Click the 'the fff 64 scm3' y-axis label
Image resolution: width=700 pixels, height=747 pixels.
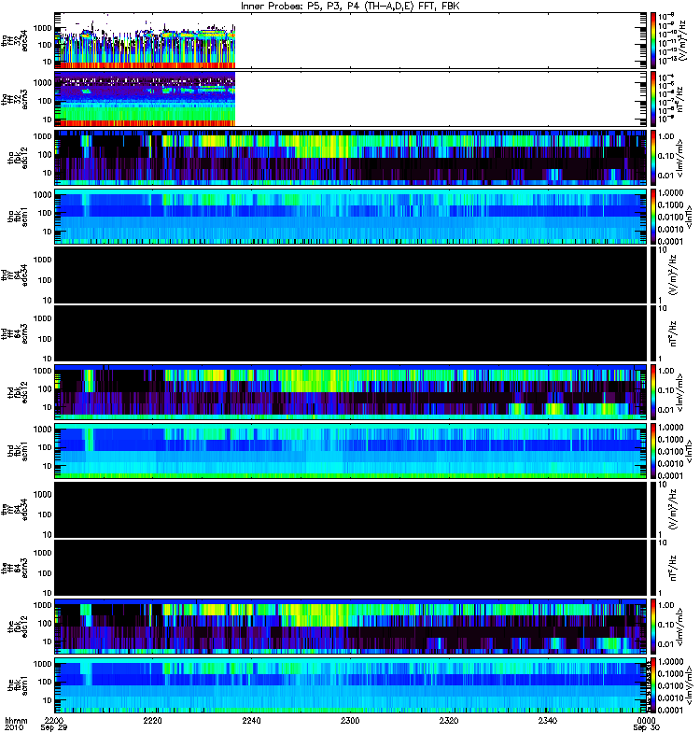[15, 568]
